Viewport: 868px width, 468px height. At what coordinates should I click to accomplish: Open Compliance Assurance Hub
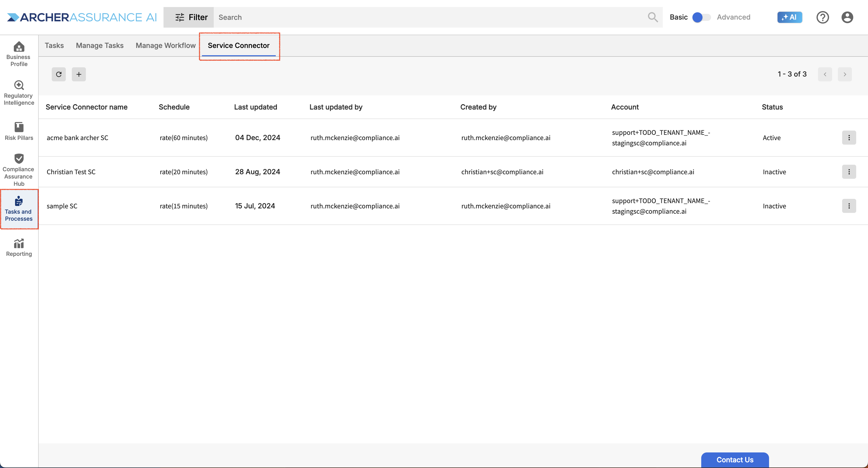pyautogui.click(x=19, y=170)
